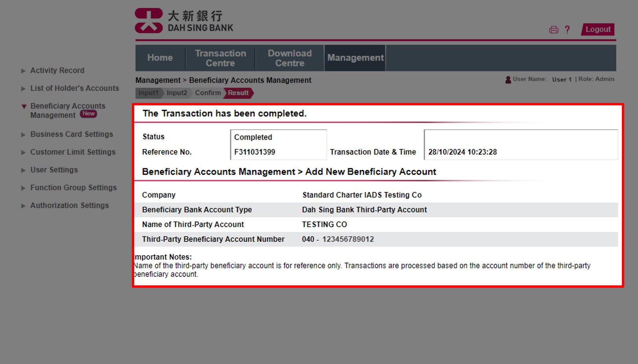Expand Authorization Settings arrow
Screen dimensions: 638x364
point(23,206)
